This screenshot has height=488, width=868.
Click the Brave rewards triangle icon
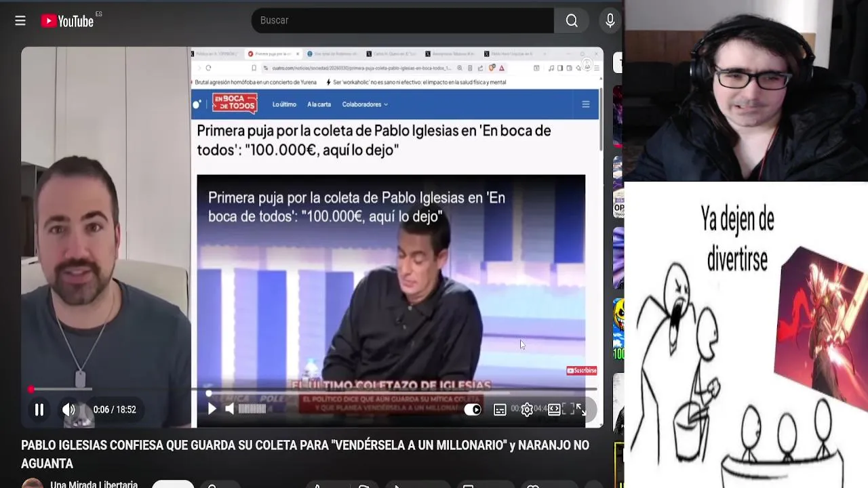(502, 68)
